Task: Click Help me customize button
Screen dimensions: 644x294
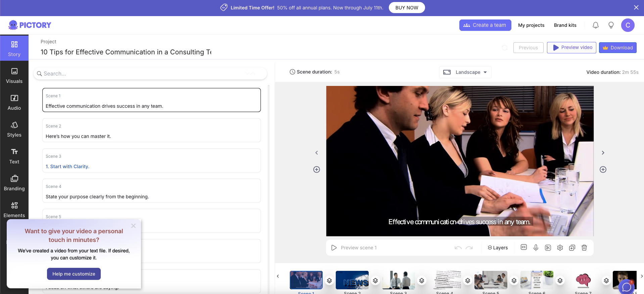Action: (74, 274)
